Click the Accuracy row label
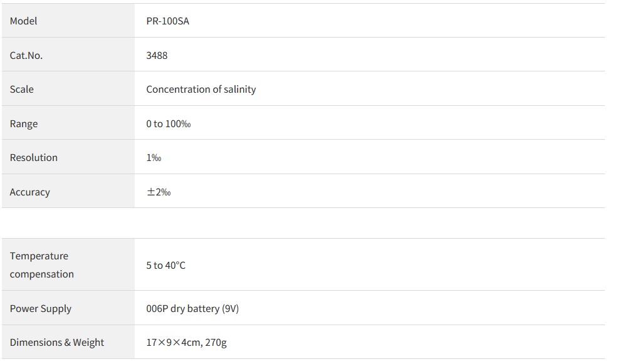 point(30,192)
